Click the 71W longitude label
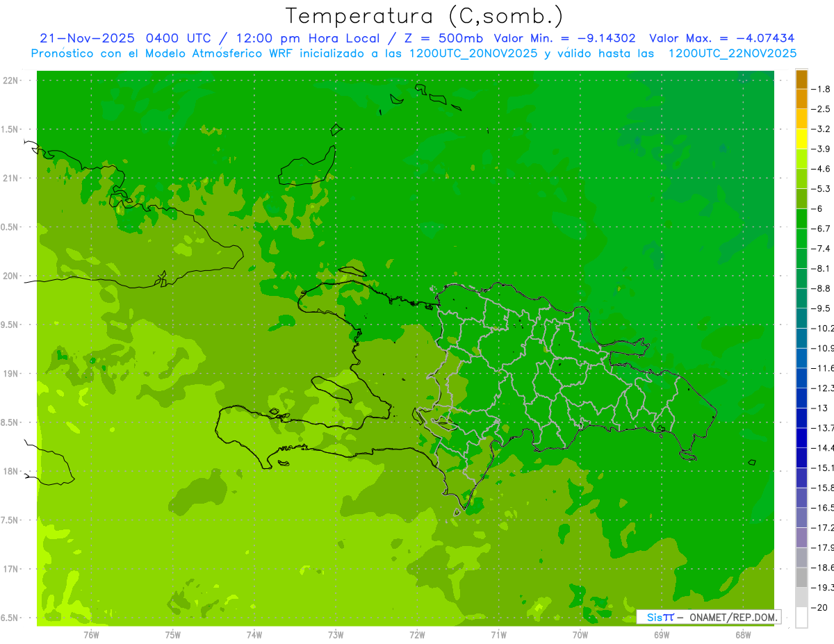The height and width of the screenshot is (644, 834). 498,634
